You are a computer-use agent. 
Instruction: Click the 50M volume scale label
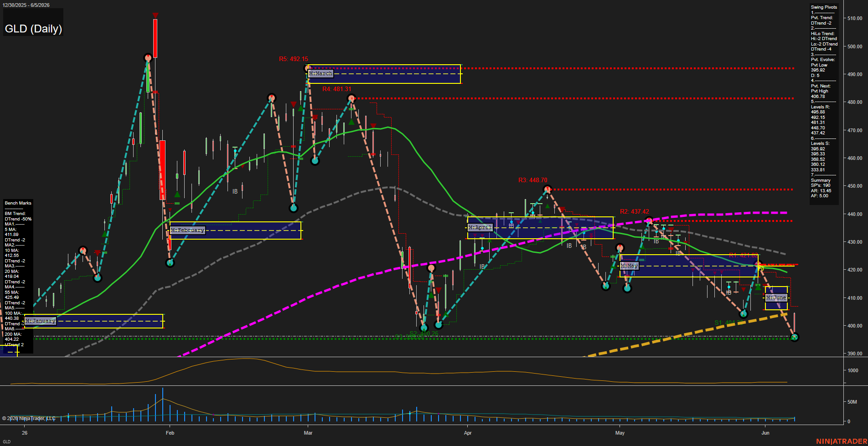852,402
